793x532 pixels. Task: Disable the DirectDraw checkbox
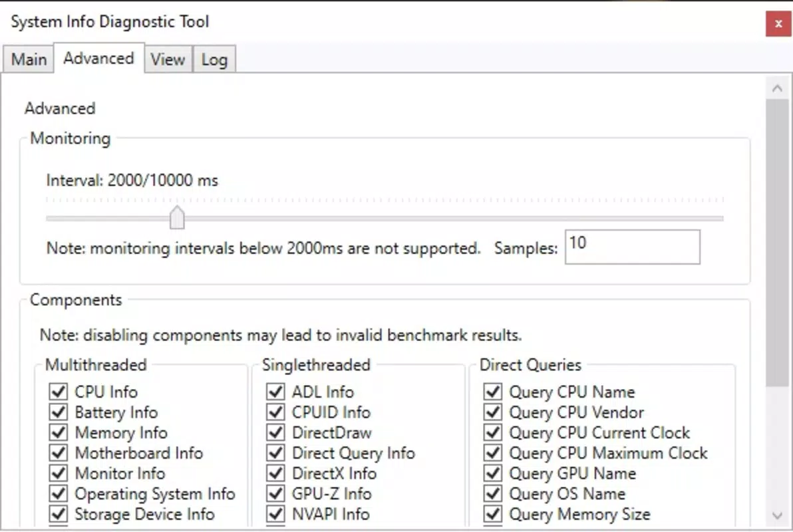(275, 432)
